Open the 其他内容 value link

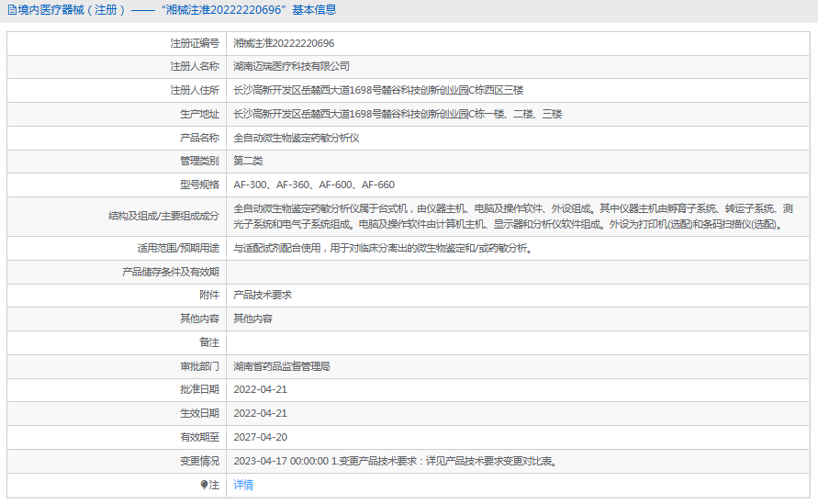pyautogui.click(x=253, y=319)
